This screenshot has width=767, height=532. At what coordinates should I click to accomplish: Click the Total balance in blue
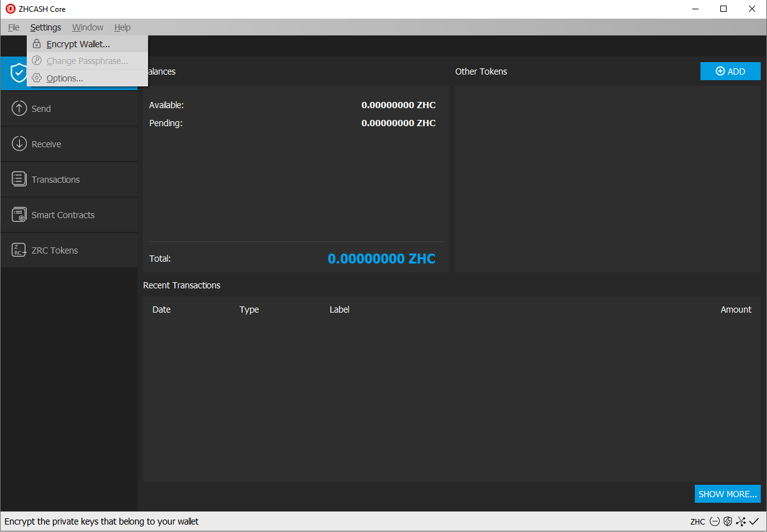click(381, 259)
